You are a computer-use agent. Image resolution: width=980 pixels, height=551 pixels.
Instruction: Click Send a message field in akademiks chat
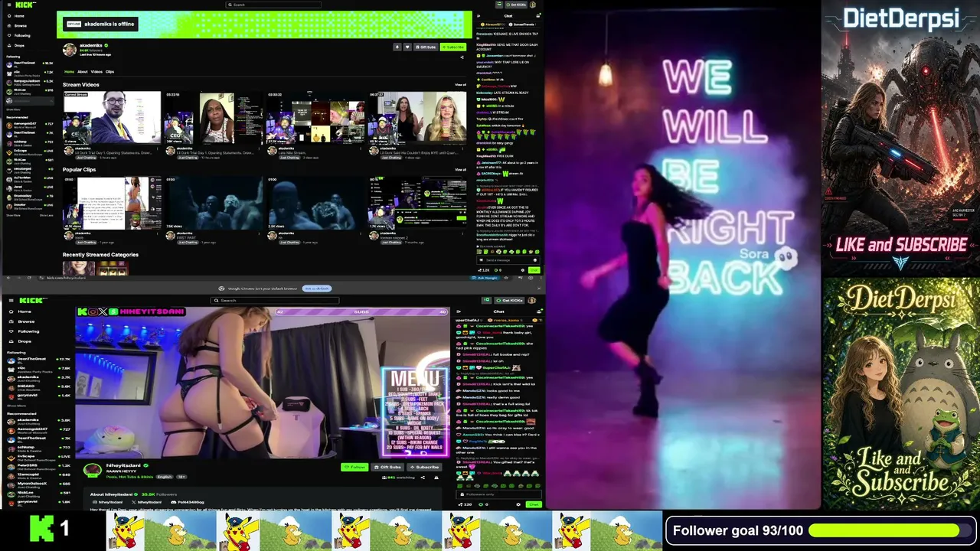pyautogui.click(x=507, y=260)
